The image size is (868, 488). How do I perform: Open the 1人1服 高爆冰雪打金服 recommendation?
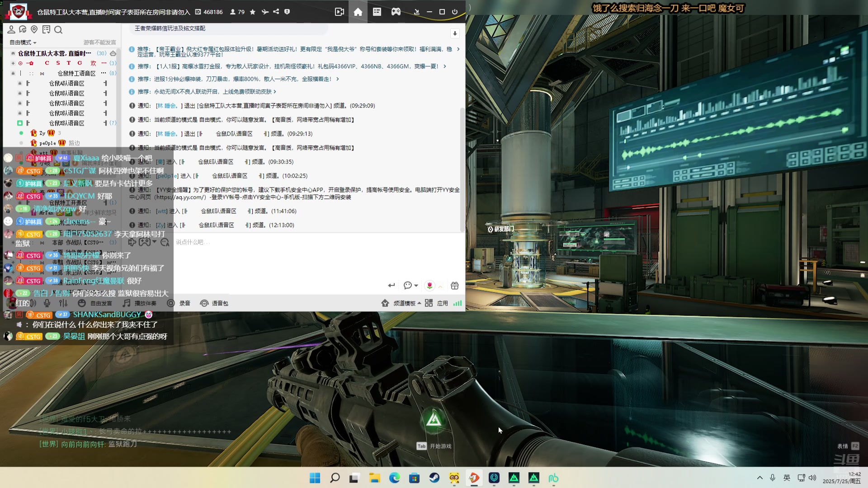292,66
